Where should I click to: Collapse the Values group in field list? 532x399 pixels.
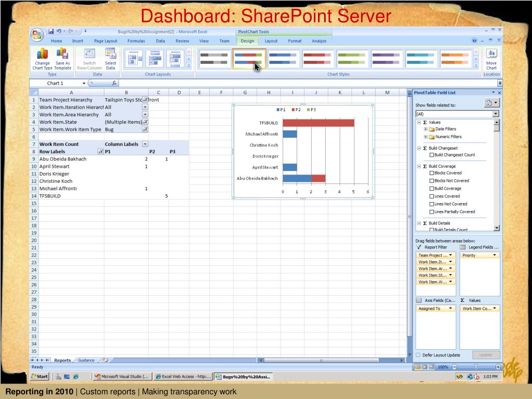[x=419, y=123]
